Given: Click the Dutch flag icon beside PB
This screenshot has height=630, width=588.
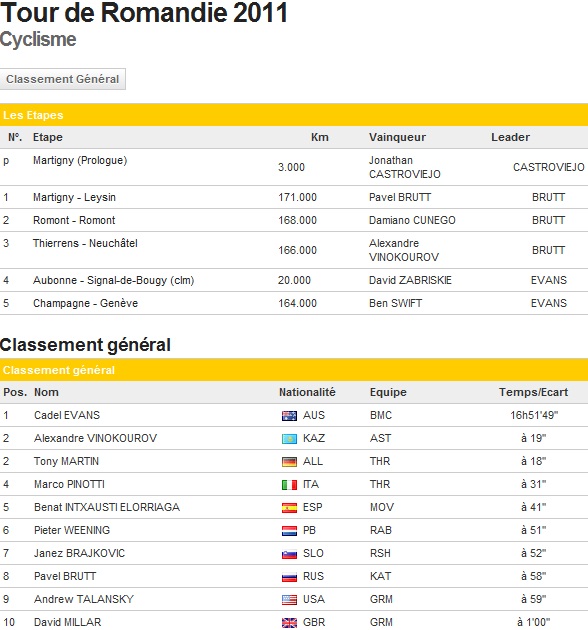Looking at the screenshot, I should click(x=289, y=531).
